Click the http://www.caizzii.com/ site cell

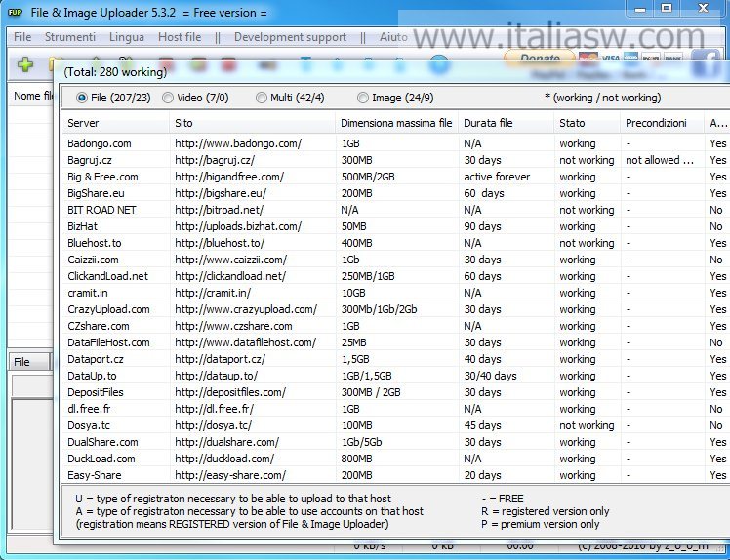pyautogui.click(x=230, y=260)
